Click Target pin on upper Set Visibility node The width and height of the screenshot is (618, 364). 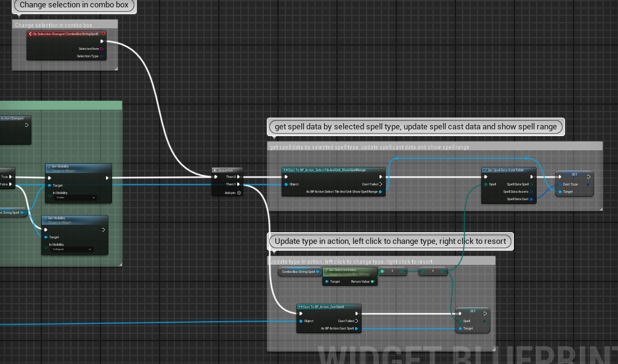point(50,185)
